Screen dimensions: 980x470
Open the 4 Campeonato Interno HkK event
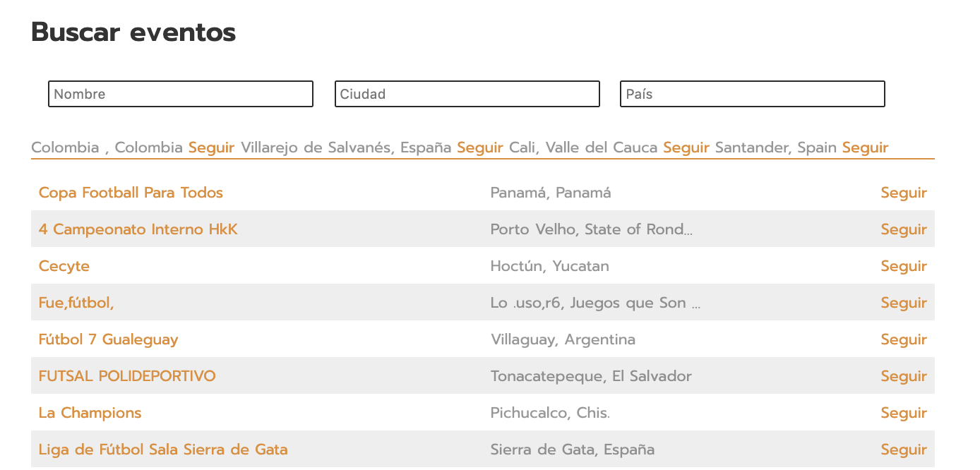click(x=138, y=229)
